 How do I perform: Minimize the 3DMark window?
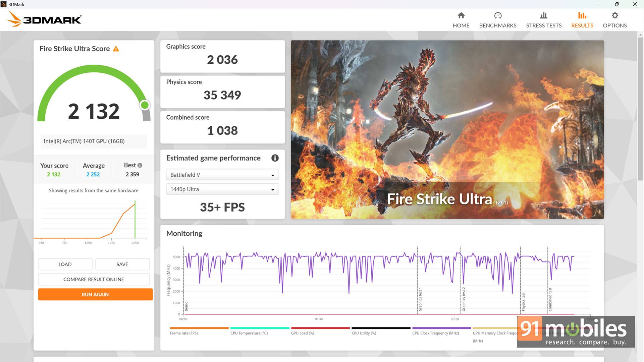(599, 4)
